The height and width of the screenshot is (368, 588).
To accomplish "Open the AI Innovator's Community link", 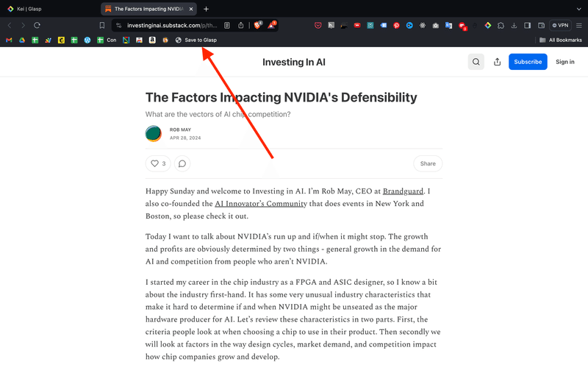I will 261,204.
